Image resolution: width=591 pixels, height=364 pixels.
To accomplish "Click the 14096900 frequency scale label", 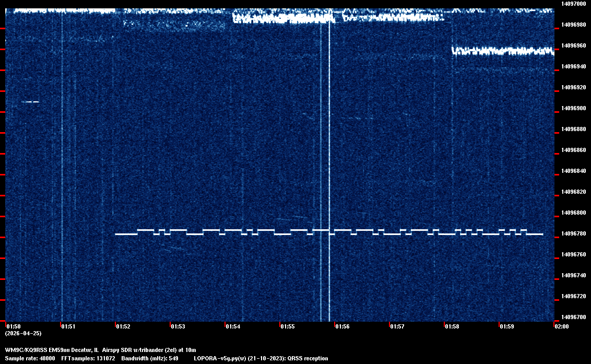I will 574,108.
